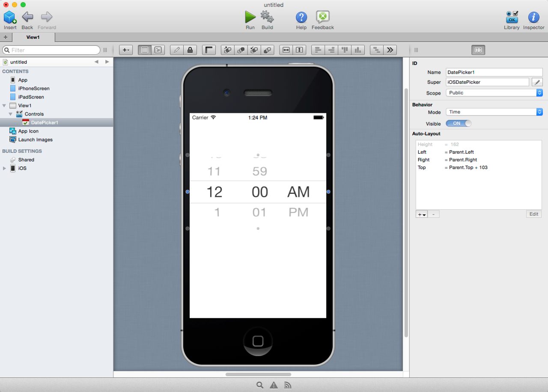
Task: Click the vertical scrollbar of the layout editor
Action: (x=406, y=213)
